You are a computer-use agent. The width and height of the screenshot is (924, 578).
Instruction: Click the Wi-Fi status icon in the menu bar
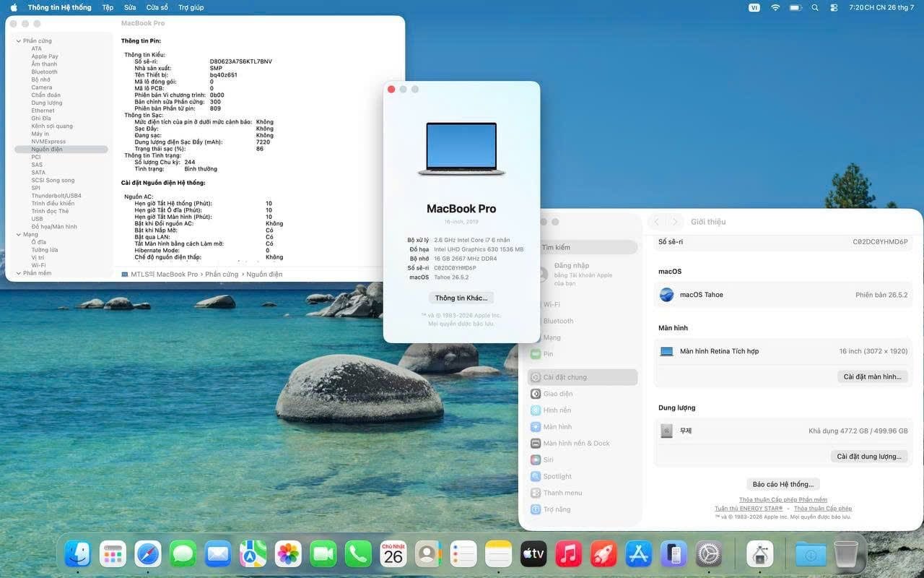pyautogui.click(x=775, y=7)
